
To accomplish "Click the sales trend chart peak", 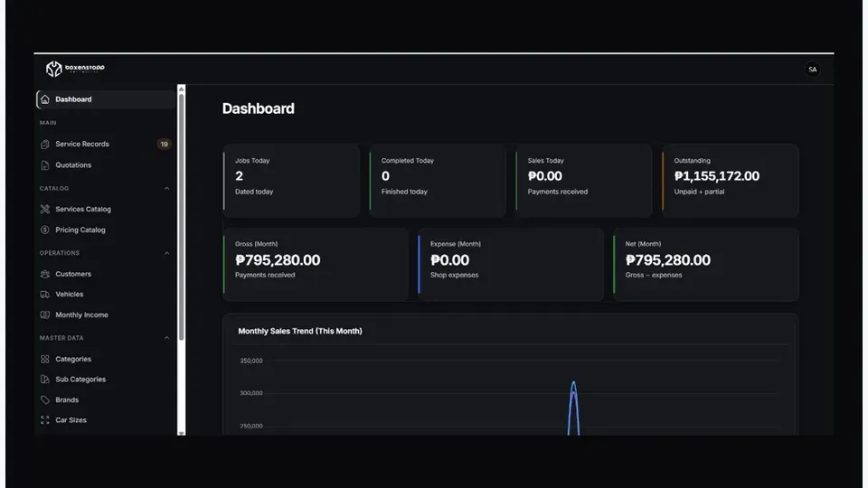I will (x=573, y=383).
